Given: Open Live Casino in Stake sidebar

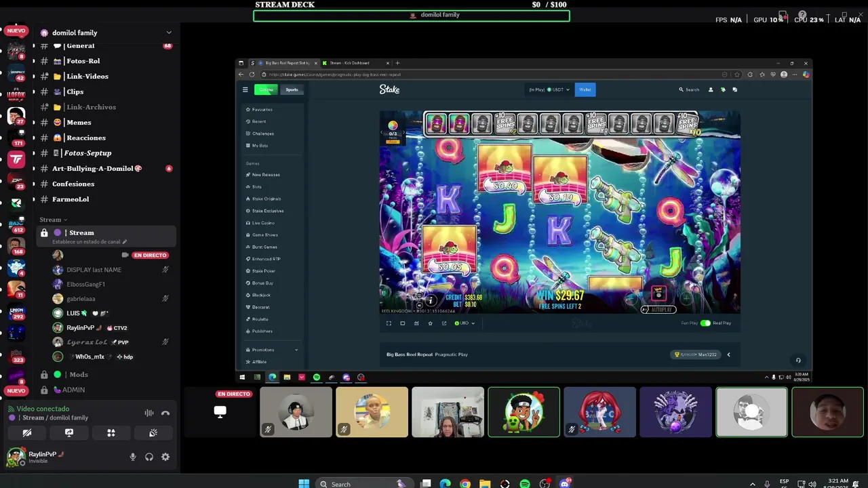Looking at the screenshot, I should 263,223.
